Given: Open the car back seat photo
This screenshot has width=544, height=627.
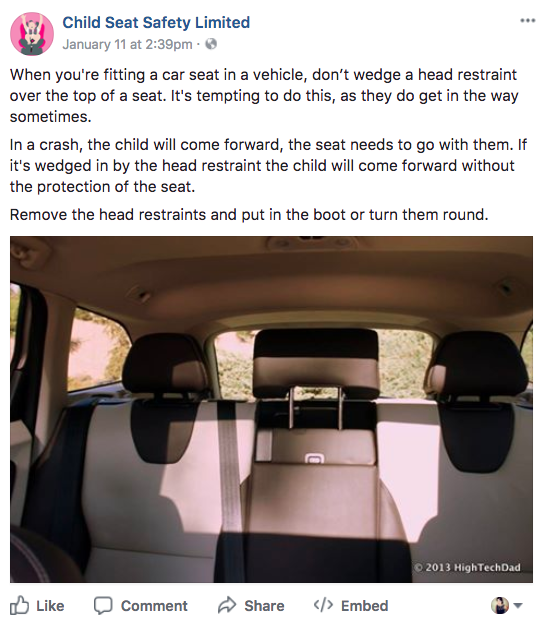Looking at the screenshot, I should 271,409.
